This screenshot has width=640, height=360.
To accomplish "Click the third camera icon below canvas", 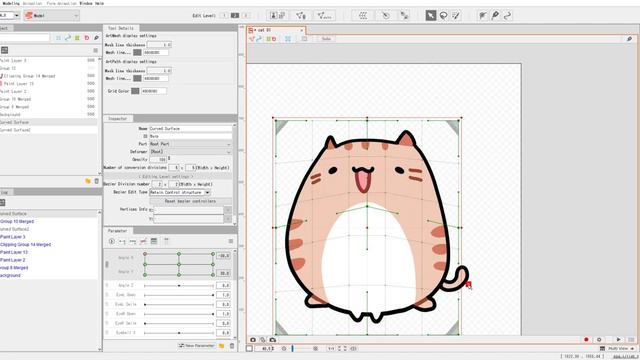I will tap(273, 340).
